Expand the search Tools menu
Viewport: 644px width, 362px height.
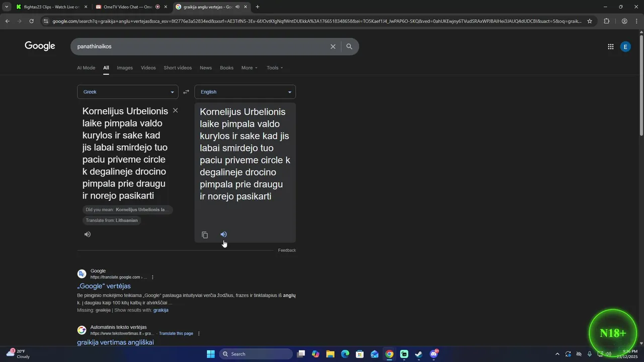tap(275, 68)
